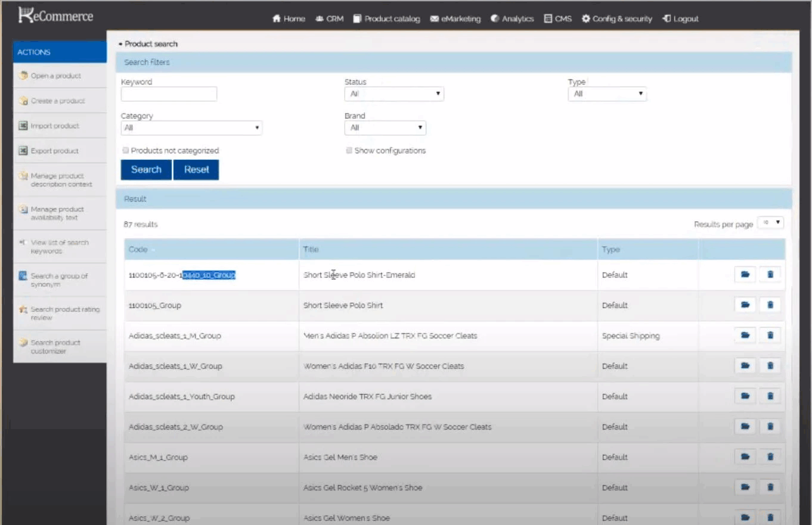Enable Products not categorized checkbox
This screenshot has width=812, height=525.
coord(125,151)
